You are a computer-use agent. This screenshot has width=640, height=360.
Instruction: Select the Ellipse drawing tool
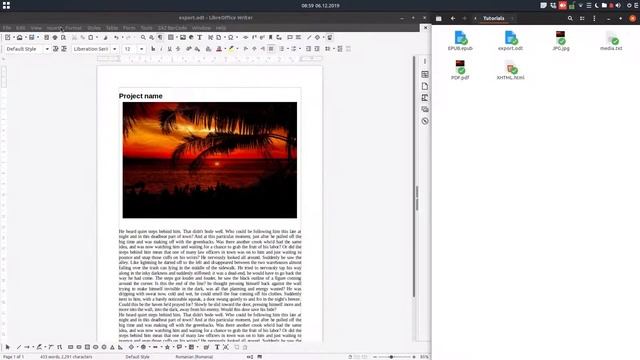[x=96, y=347]
